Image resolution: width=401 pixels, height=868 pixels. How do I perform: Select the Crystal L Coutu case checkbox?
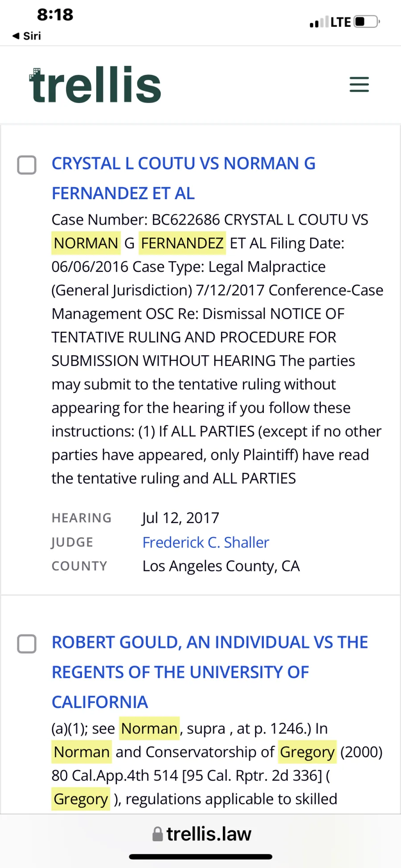(27, 165)
